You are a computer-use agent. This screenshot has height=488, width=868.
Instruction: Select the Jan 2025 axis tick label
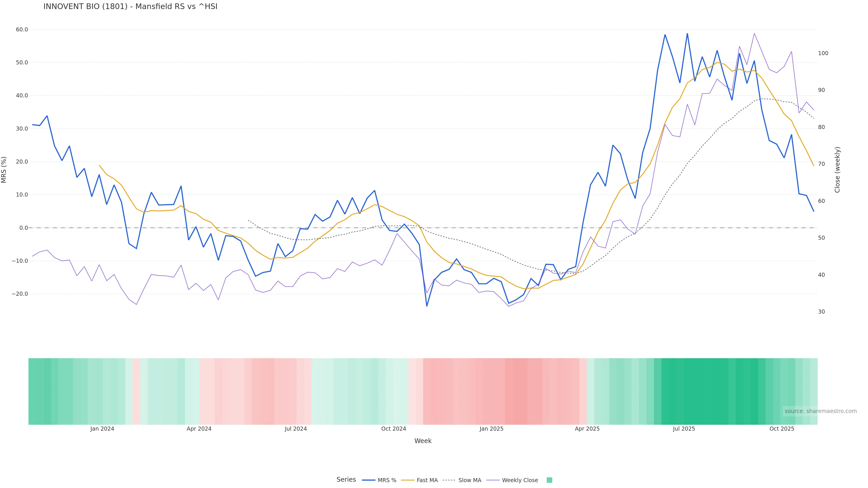pyautogui.click(x=491, y=429)
